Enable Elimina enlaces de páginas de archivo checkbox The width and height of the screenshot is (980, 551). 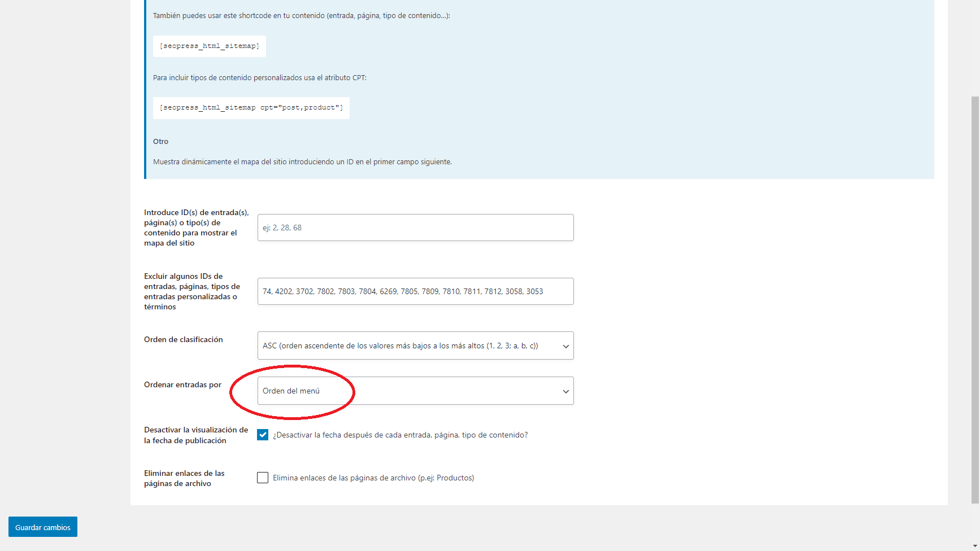[263, 478]
